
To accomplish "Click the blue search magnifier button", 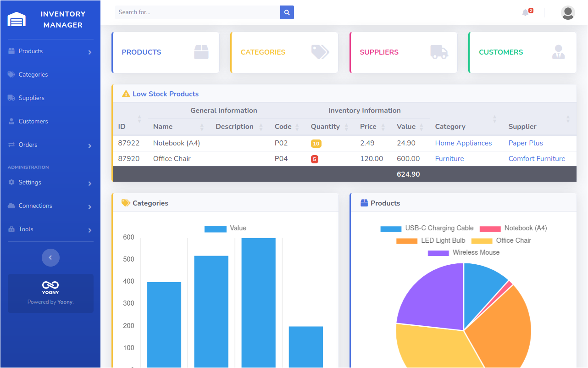I will pos(287,12).
